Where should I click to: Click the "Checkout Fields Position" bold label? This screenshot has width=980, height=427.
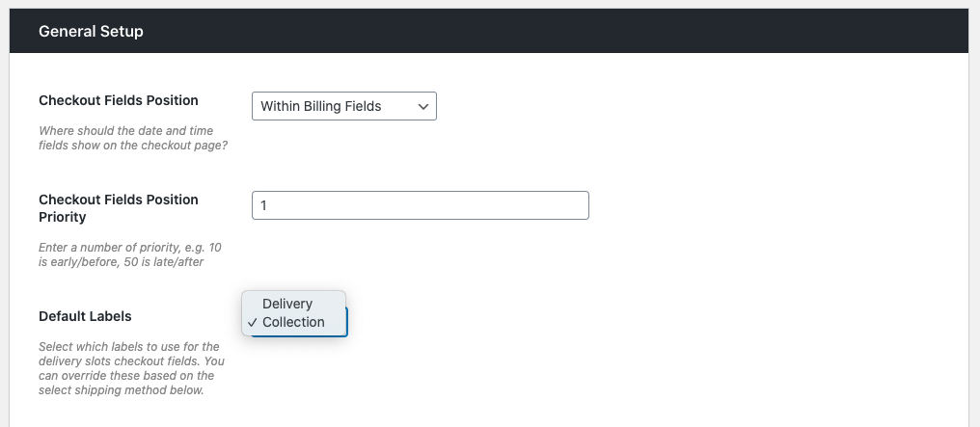pyautogui.click(x=119, y=100)
